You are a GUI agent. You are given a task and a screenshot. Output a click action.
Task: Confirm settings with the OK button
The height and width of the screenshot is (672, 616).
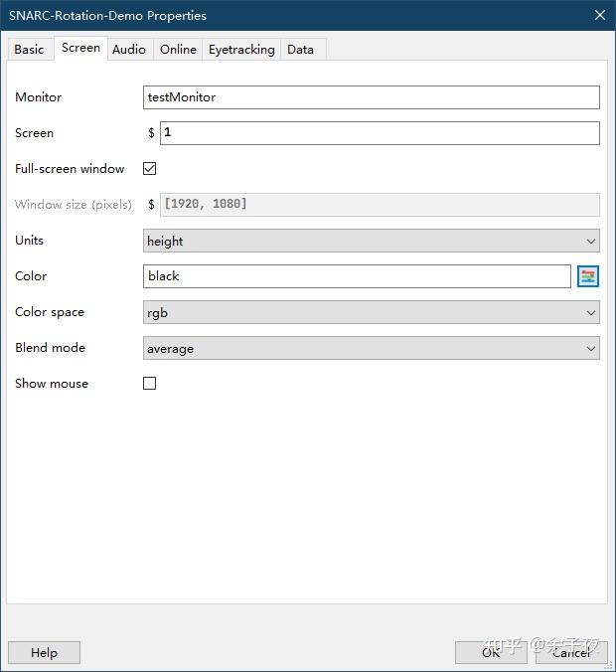491,653
